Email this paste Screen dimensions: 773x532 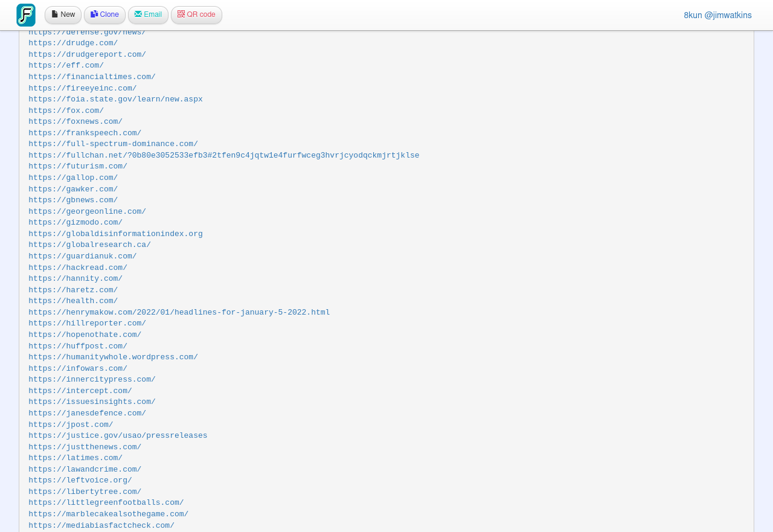[148, 15]
